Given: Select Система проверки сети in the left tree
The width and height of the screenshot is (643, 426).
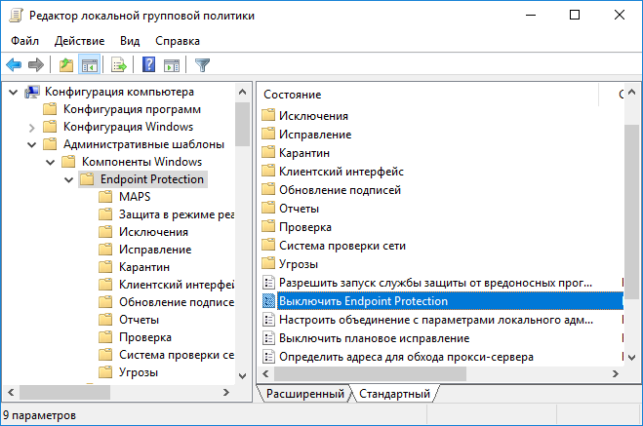Looking at the screenshot, I should [176, 355].
